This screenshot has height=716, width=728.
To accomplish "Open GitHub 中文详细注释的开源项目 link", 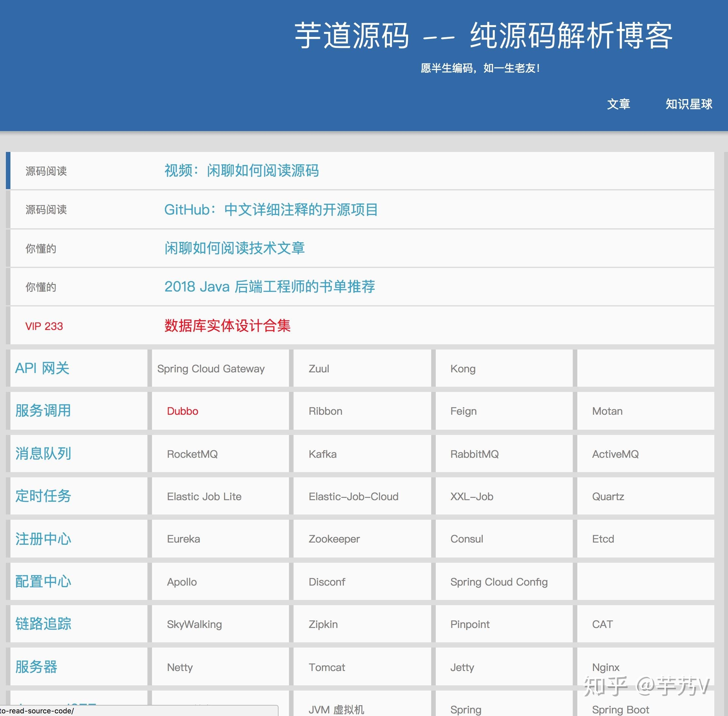I will (272, 210).
